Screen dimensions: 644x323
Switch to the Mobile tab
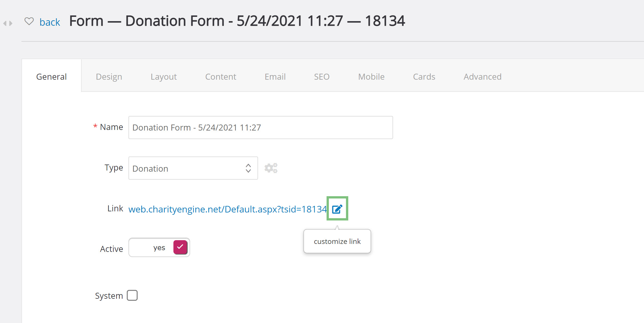coord(371,77)
